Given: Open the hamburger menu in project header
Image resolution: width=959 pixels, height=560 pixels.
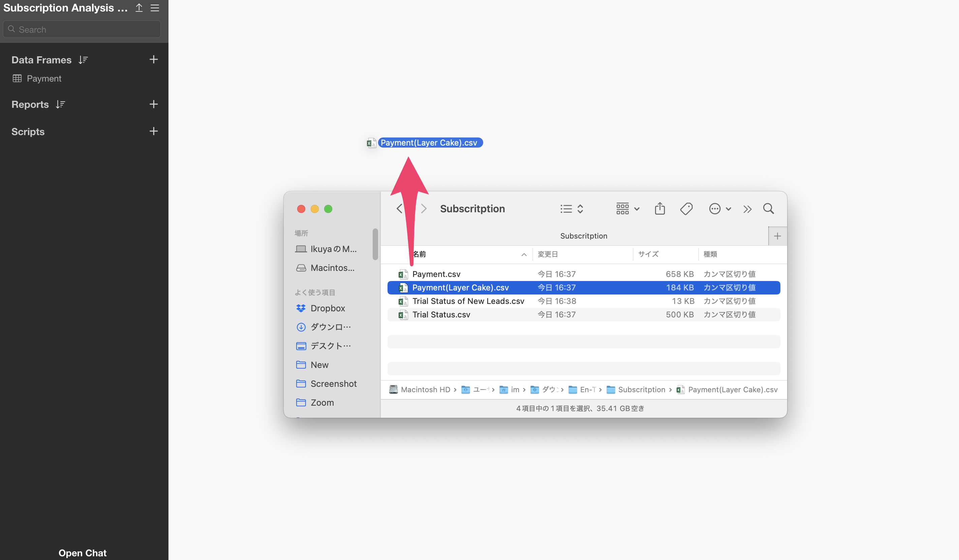Looking at the screenshot, I should 155,8.
